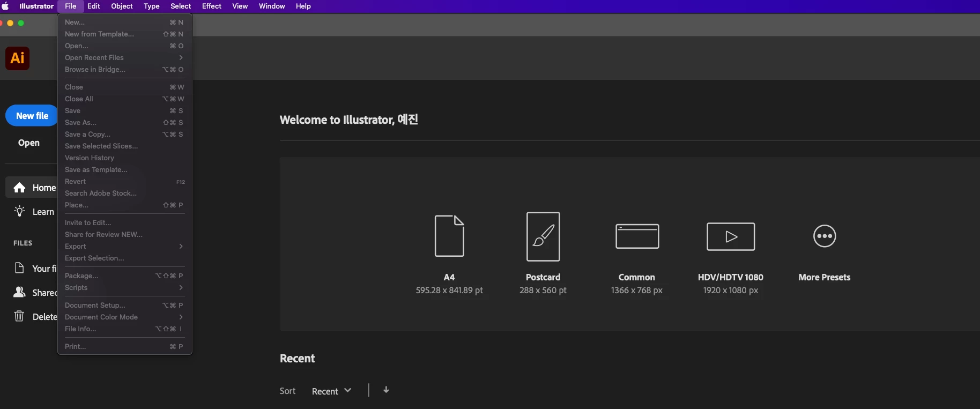Screen dimensions: 980x409
Task: Choose Version History menu item
Action: click(124, 158)
